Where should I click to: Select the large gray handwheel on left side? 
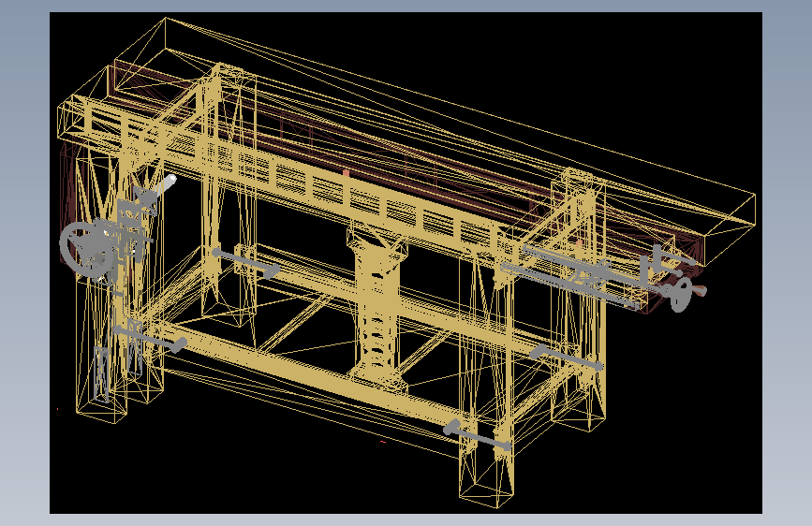tap(87, 251)
